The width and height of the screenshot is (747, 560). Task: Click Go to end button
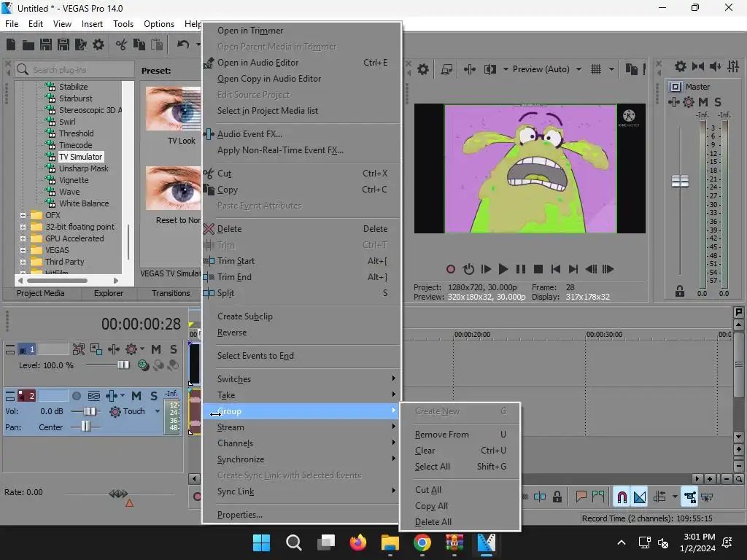point(573,269)
